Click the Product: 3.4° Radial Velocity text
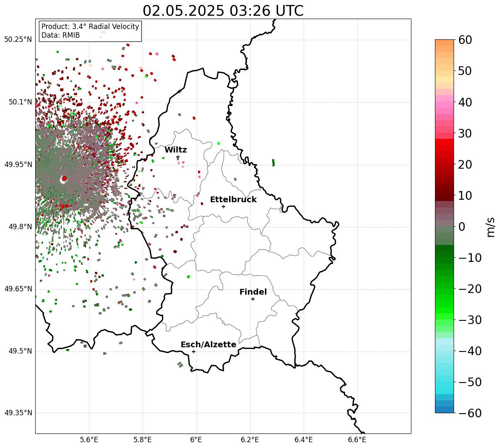The image size is (500, 448). (x=90, y=27)
